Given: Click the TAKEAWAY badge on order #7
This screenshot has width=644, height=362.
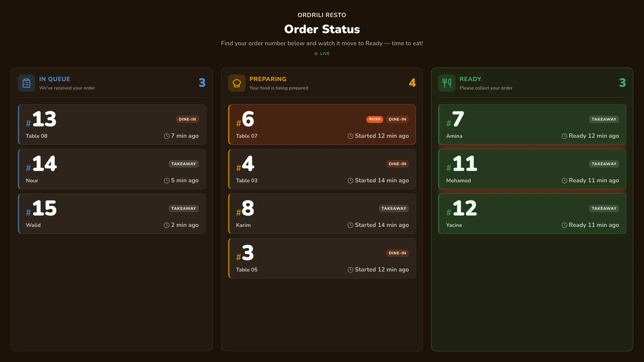Looking at the screenshot, I should click(x=604, y=119).
